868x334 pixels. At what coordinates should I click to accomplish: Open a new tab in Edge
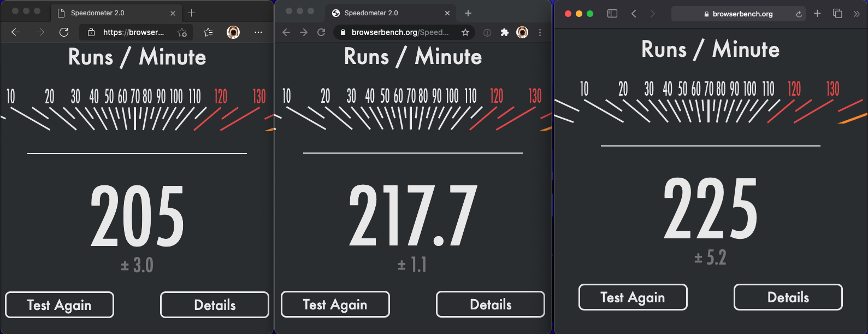[191, 13]
